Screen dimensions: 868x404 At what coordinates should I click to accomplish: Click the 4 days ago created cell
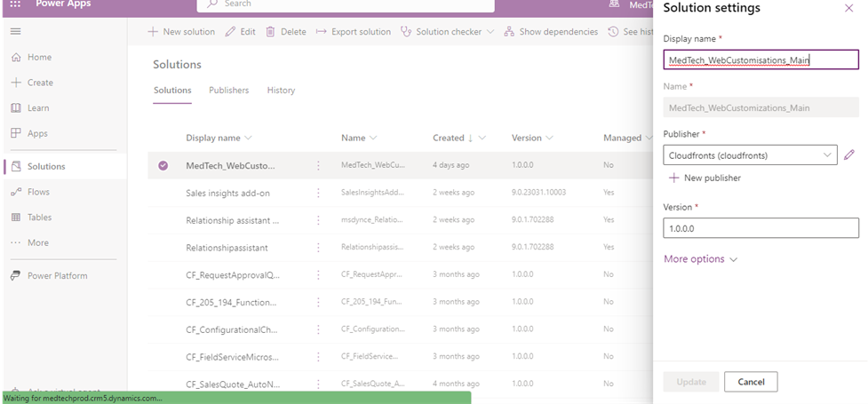pyautogui.click(x=450, y=165)
